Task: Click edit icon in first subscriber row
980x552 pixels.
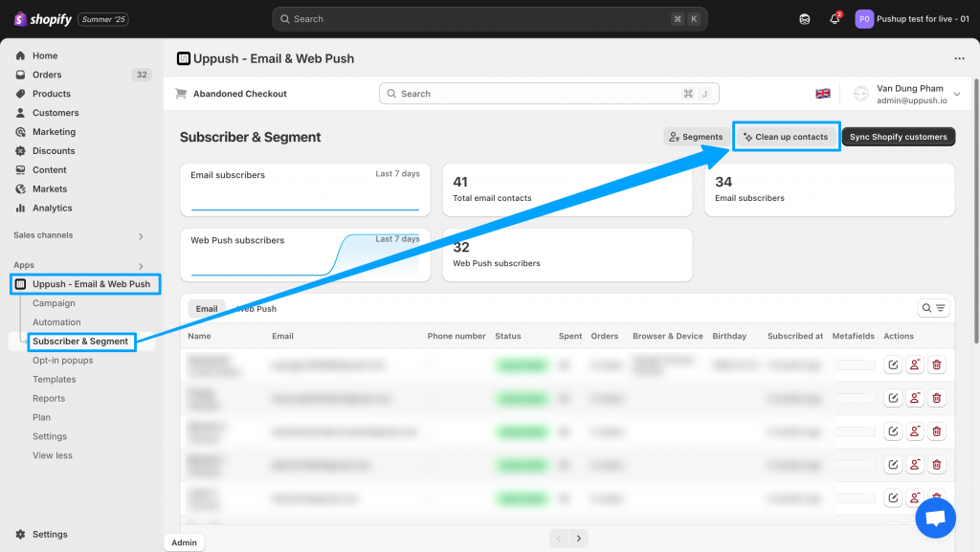Action: tap(892, 364)
